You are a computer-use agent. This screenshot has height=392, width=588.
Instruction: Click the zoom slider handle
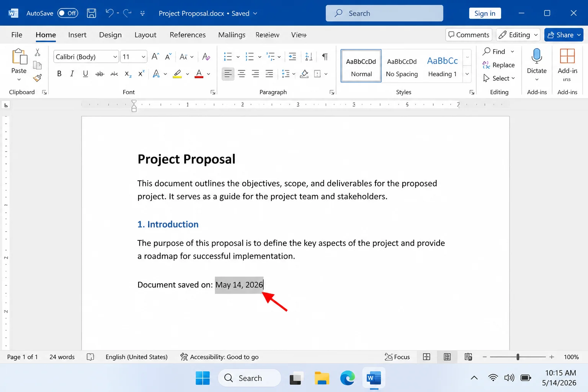pyautogui.click(x=518, y=357)
